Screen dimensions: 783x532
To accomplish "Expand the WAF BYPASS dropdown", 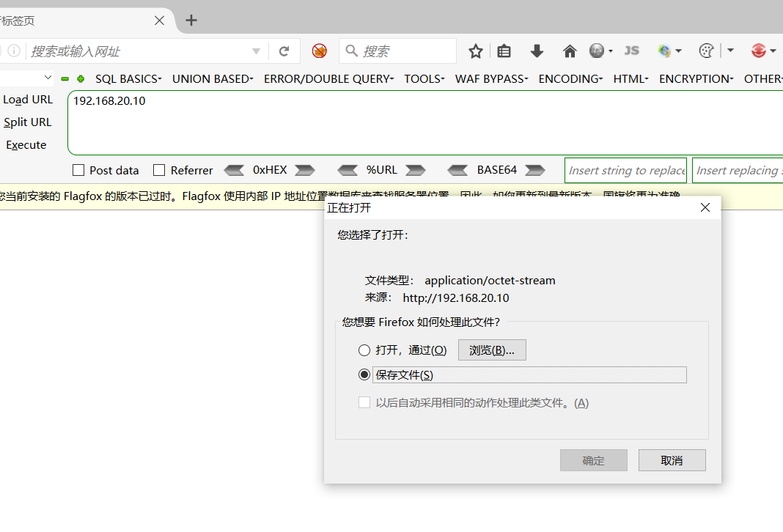I will pyautogui.click(x=491, y=78).
